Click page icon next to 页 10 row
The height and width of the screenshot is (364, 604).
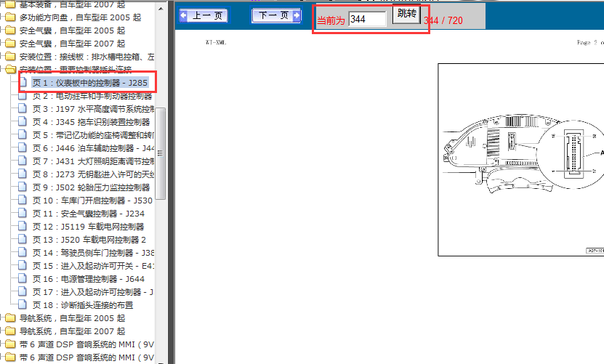coord(23,201)
